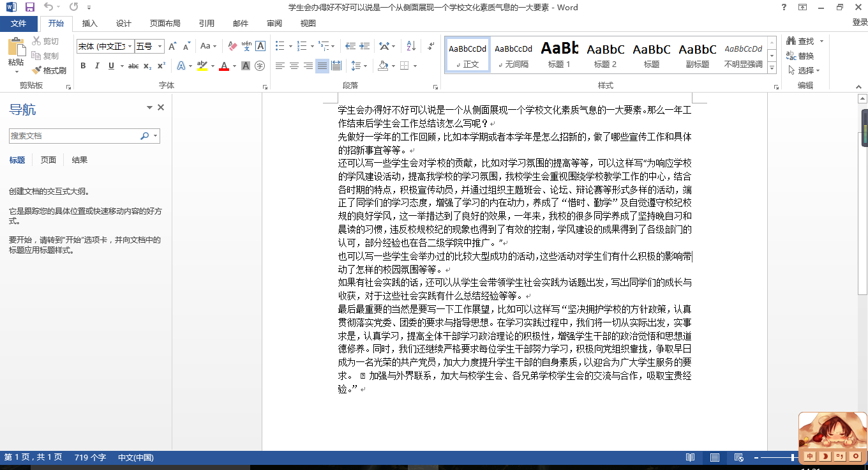Click the Clear Formatting eraser icon
Viewport: 868px width, 470px height.
[x=232, y=46]
